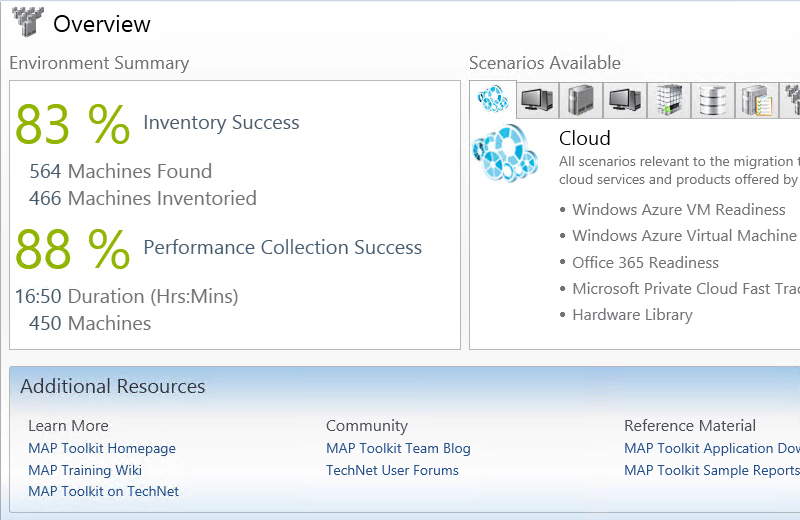Image resolution: width=800 pixels, height=520 pixels.
Task: Open the MAP Toolkit Application download link
Action: tap(711, 449)
